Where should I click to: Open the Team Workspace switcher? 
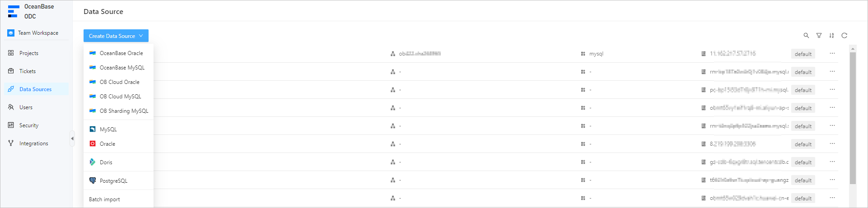(38, 33)
